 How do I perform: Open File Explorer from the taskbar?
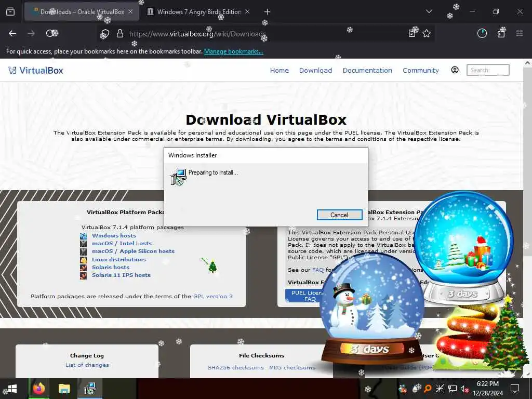[64, 389]
